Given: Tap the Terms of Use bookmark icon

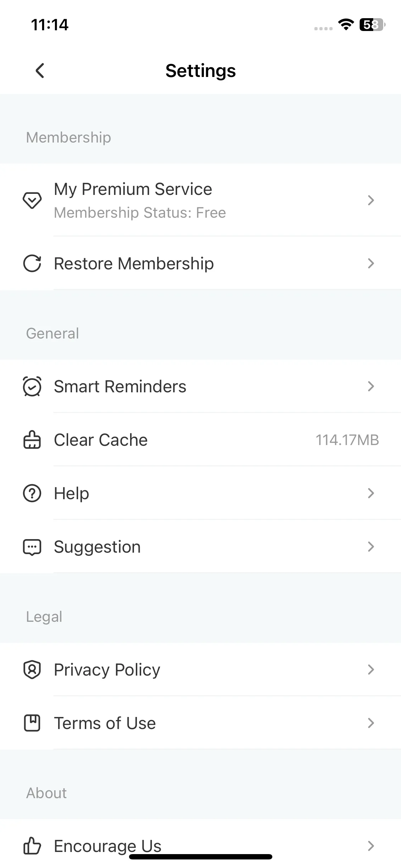Looking at the screenshot, I should (x=32, y=723).
